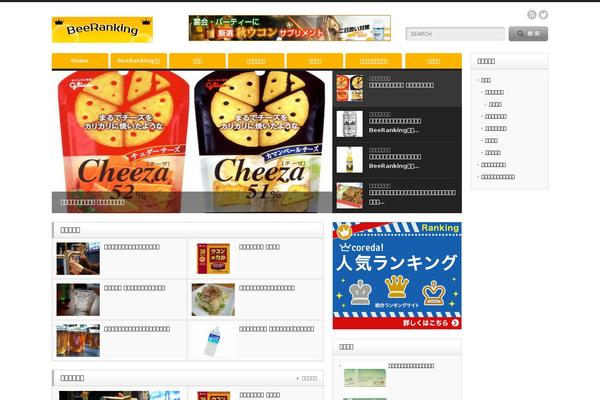Screen dimensions: 600x400
Task: Select the Asahi beer can thumbnail
Action: click(x=350, y=124)
